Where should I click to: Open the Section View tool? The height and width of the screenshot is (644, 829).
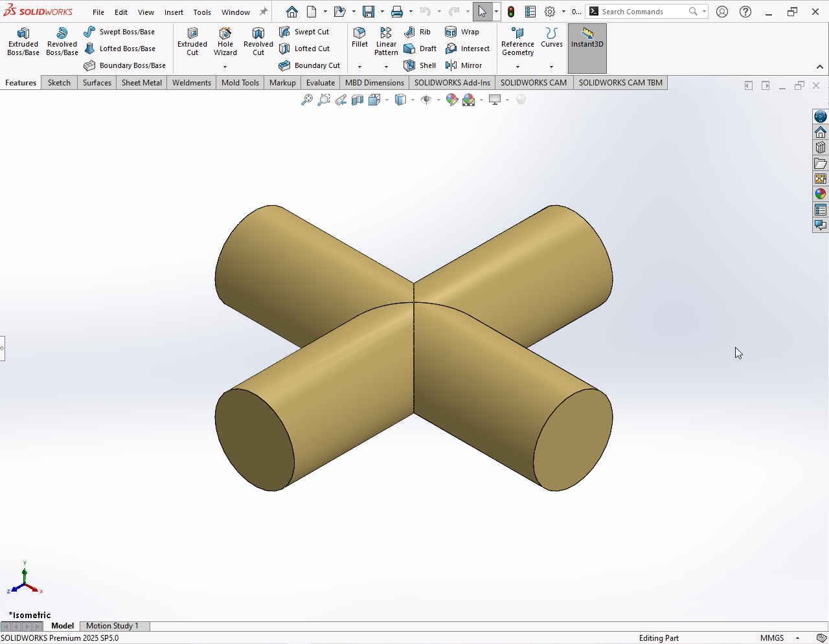click(x=358, y=100)
